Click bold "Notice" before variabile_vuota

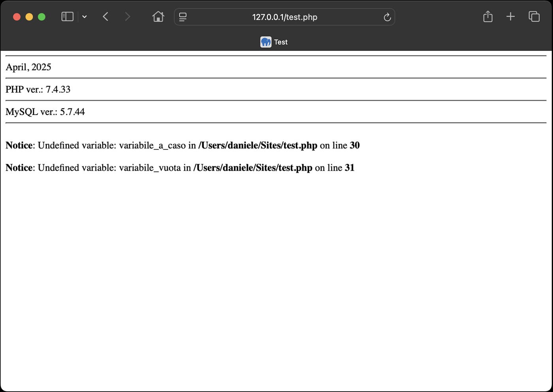[19, 168]
